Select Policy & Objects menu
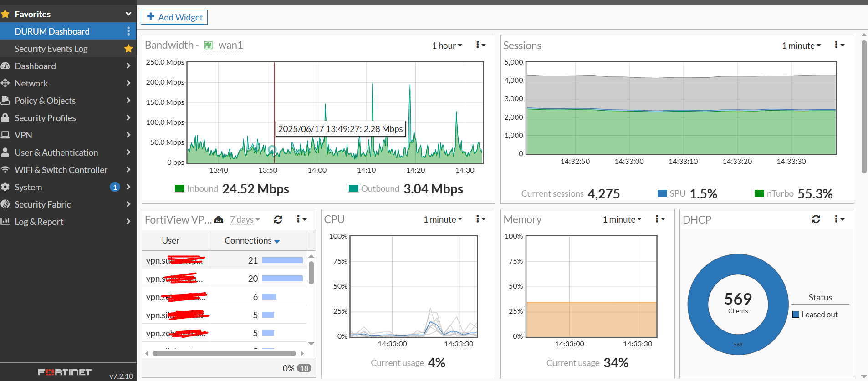The image size is (868, 381). tap(45, 101)
